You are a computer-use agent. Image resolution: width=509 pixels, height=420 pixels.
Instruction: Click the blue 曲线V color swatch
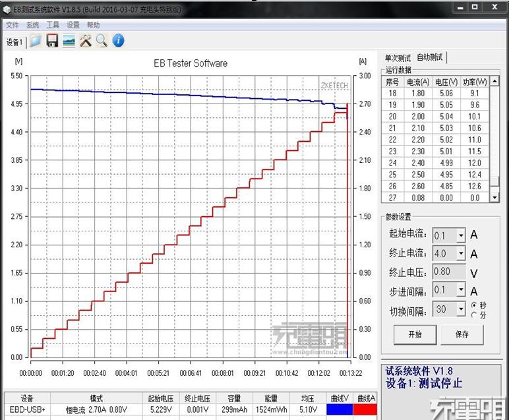coord(340,409)
